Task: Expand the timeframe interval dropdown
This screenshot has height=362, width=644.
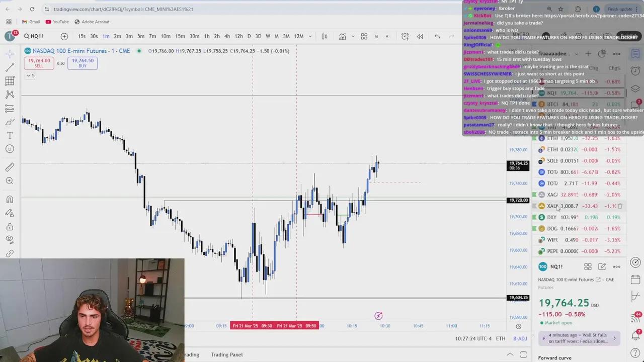Action: 310,36
